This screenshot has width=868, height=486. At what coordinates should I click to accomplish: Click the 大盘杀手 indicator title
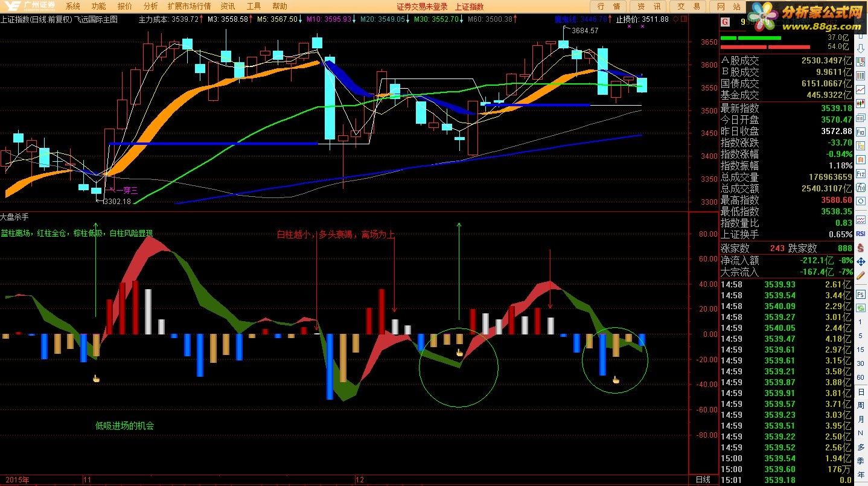click(14, 216)
